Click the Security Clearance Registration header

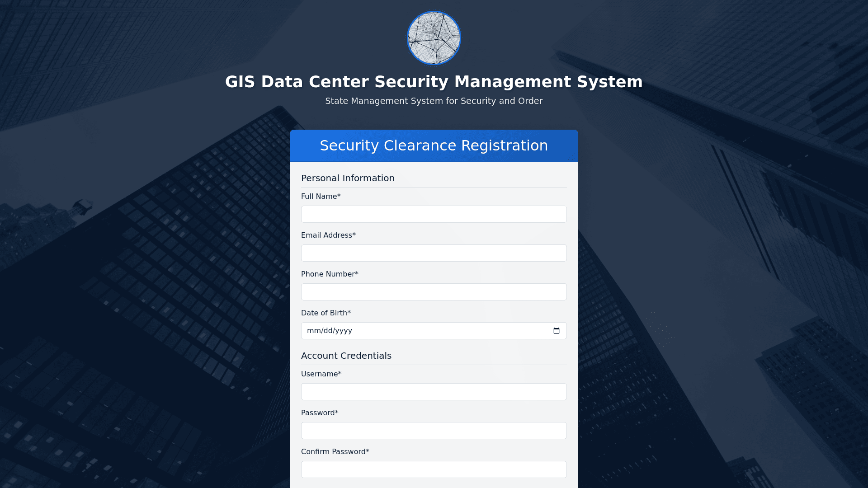[x=434, y=145]
